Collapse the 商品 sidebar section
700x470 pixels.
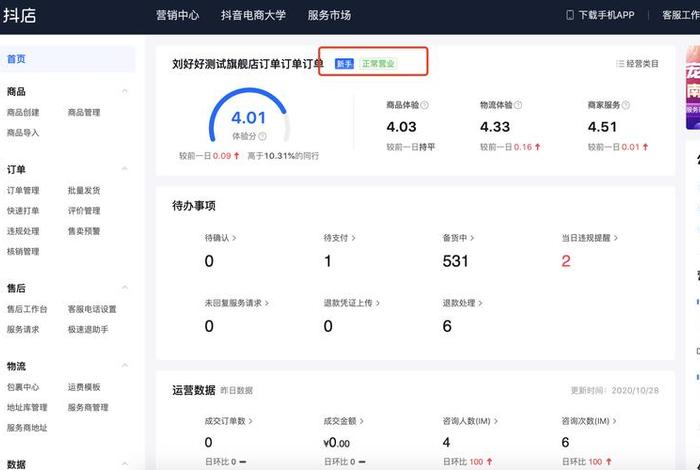[125, 91]
